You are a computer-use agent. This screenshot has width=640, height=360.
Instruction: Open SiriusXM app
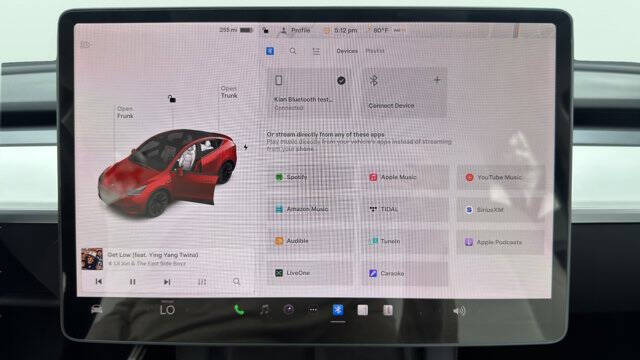(x=500, y=210)
